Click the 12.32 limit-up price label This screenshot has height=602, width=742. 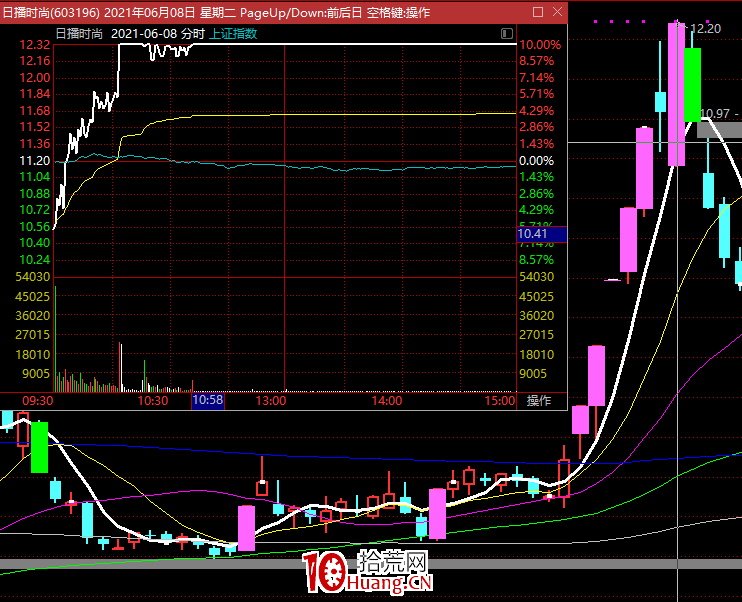pos(35,44)
